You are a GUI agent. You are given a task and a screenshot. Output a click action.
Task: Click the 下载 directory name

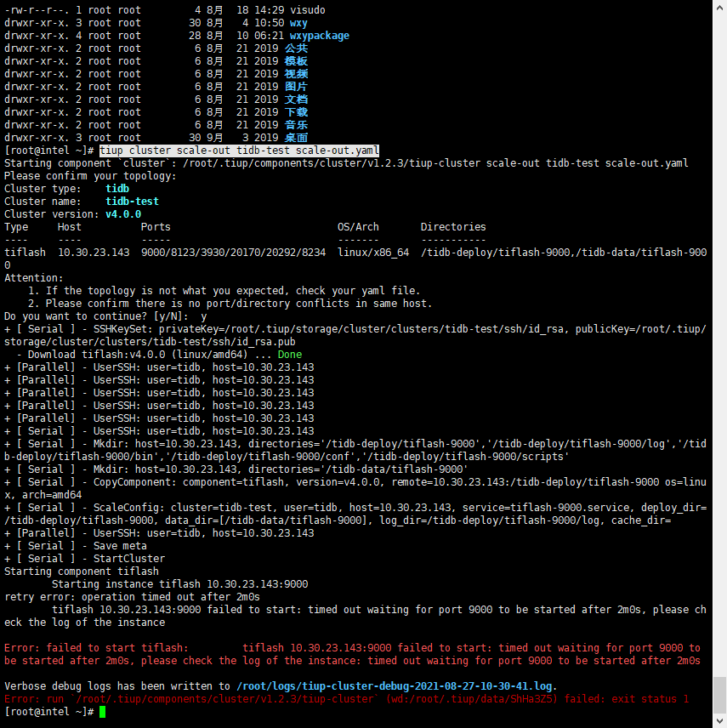pos(296,112)
